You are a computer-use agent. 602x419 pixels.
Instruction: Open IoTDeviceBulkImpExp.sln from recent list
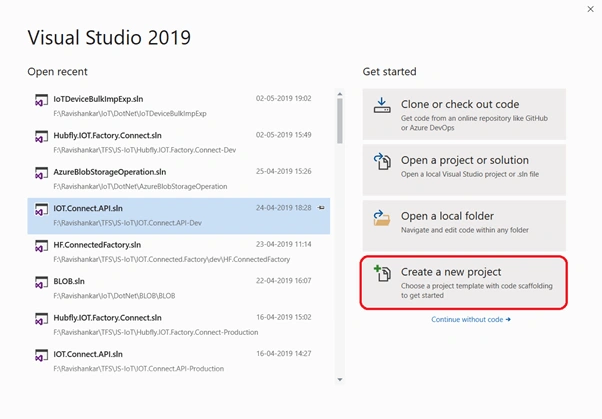pos(179,106)
